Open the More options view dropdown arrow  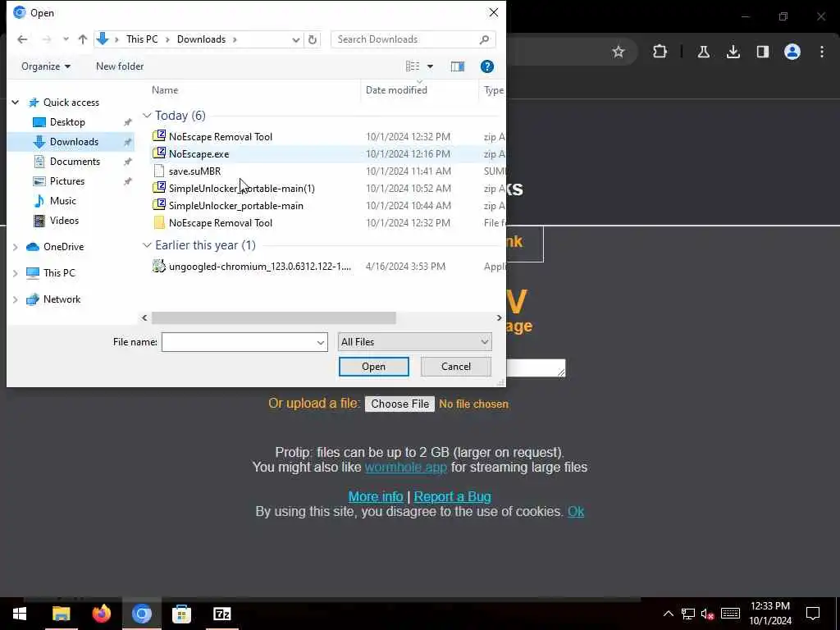(430, 66)
